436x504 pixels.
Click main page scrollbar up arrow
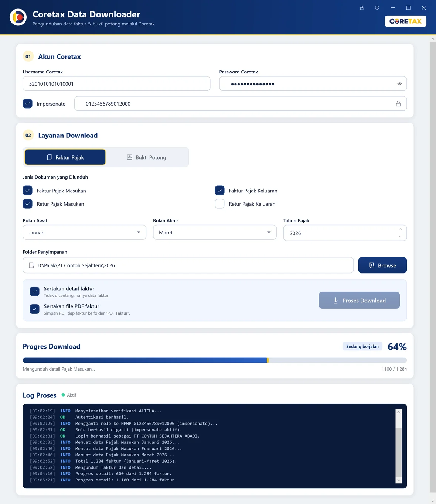(433, 39)
